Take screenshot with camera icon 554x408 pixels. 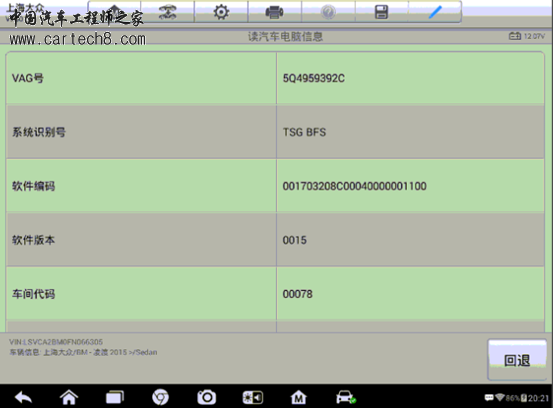206,398
